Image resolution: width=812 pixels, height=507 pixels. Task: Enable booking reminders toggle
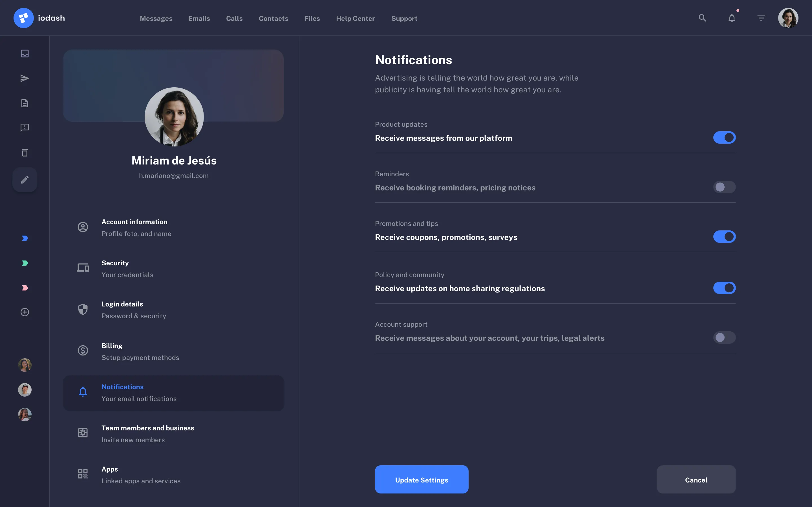(724, 187)
